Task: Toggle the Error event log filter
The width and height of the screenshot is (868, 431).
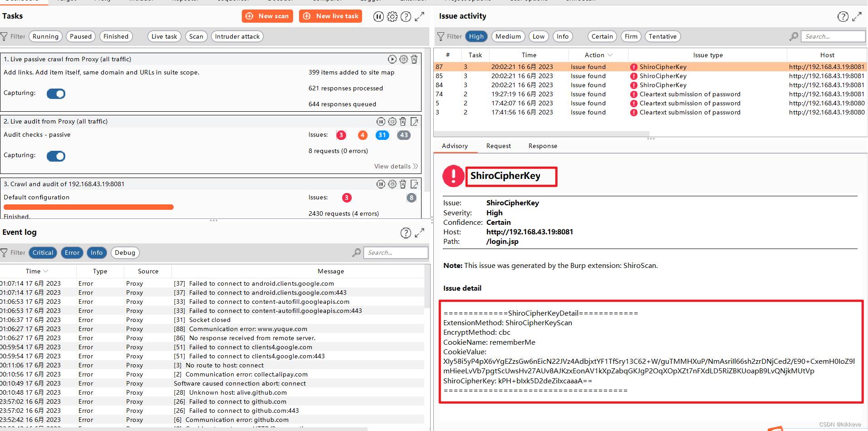Action: click(72, 253)
